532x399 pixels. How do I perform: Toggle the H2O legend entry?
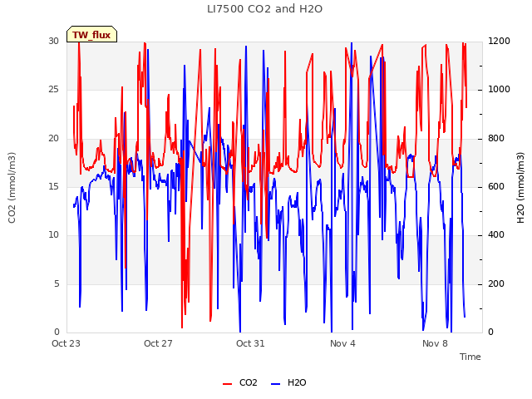pyautogui.click(x=288, y=382)
